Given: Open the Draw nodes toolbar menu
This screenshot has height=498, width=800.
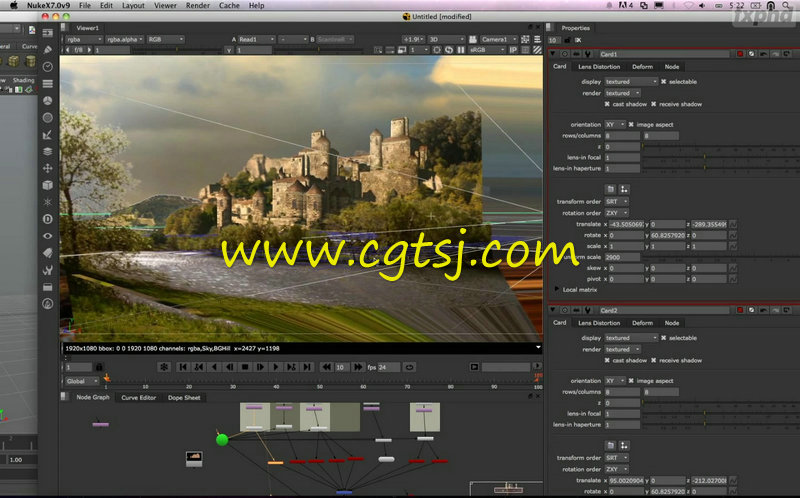Looking at the screenshot, I should pos(48,49).
